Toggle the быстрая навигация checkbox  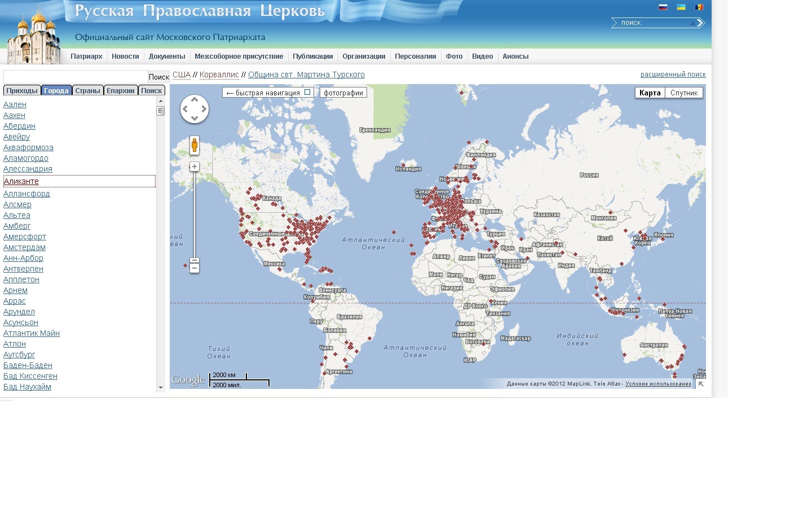(x=307, y=92)
